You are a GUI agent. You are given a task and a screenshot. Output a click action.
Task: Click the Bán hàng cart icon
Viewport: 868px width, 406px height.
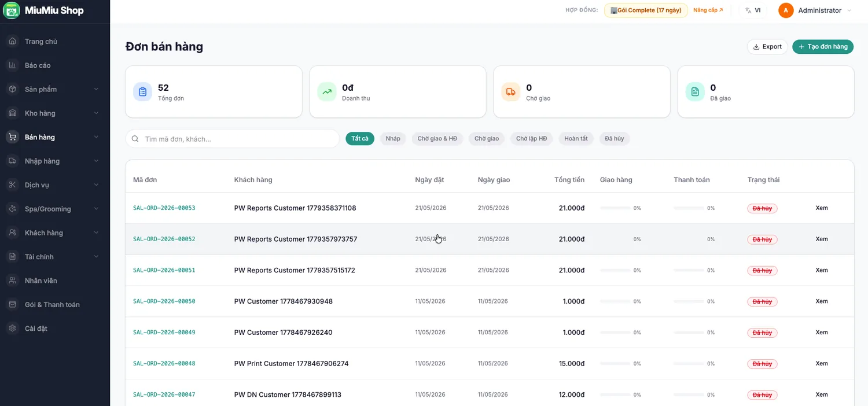tap(12, 137)
